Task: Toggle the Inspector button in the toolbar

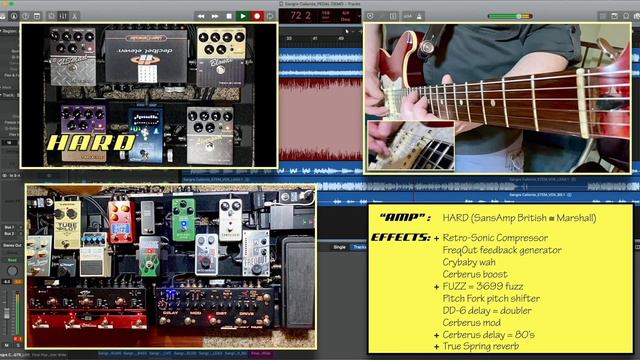Action: tap(13, 16)
